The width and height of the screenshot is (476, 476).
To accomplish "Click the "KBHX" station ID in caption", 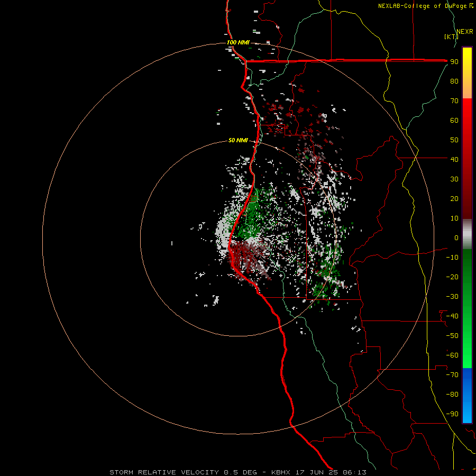I will [x=281, y=472].
